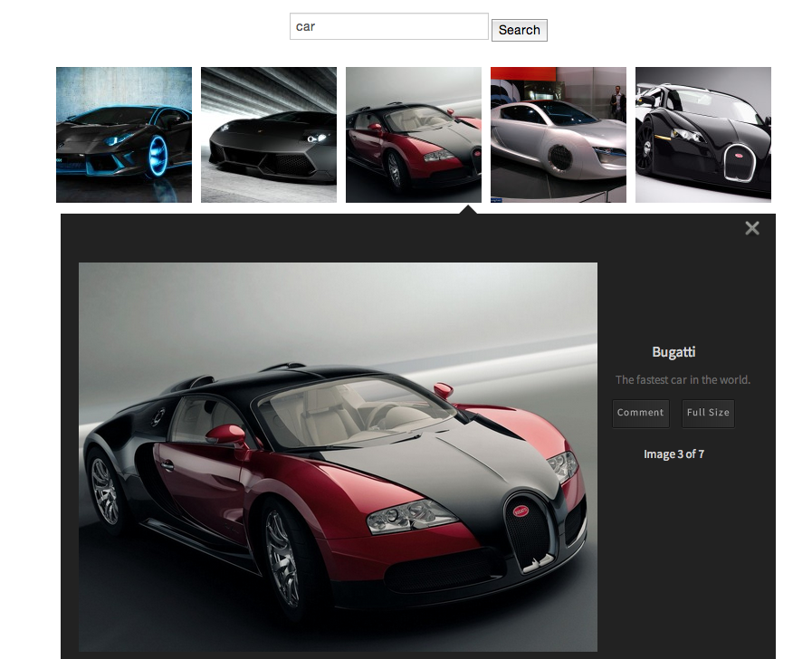Click the Search button

click(520, 30)
